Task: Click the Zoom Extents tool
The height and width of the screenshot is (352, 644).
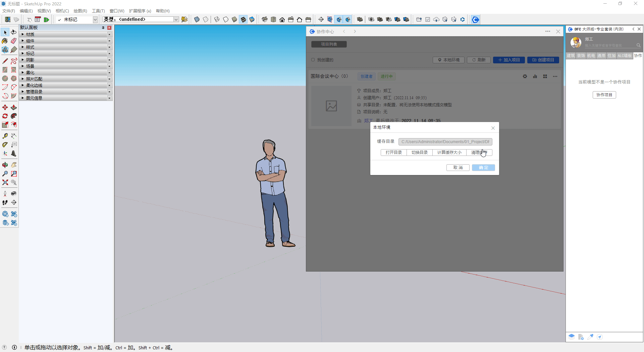Action: 5,182
